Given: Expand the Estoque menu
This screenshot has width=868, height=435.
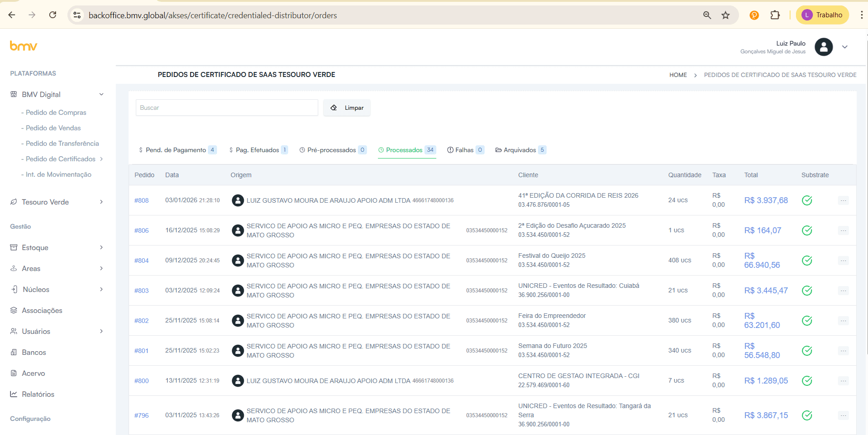Looking at the screenshot, I should point(57,247).
